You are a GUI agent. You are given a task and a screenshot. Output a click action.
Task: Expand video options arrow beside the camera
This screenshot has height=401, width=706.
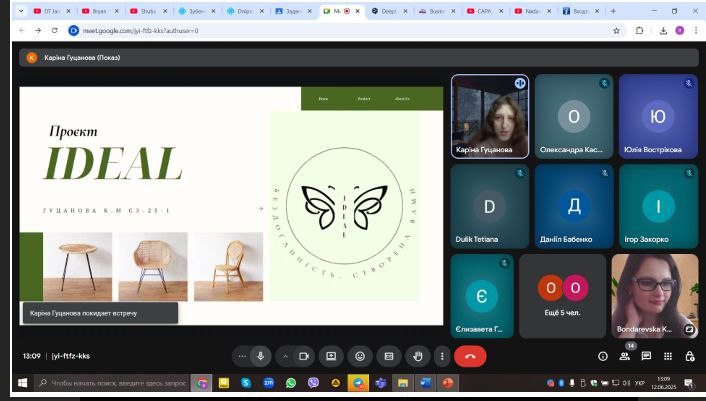click(285, 356)
